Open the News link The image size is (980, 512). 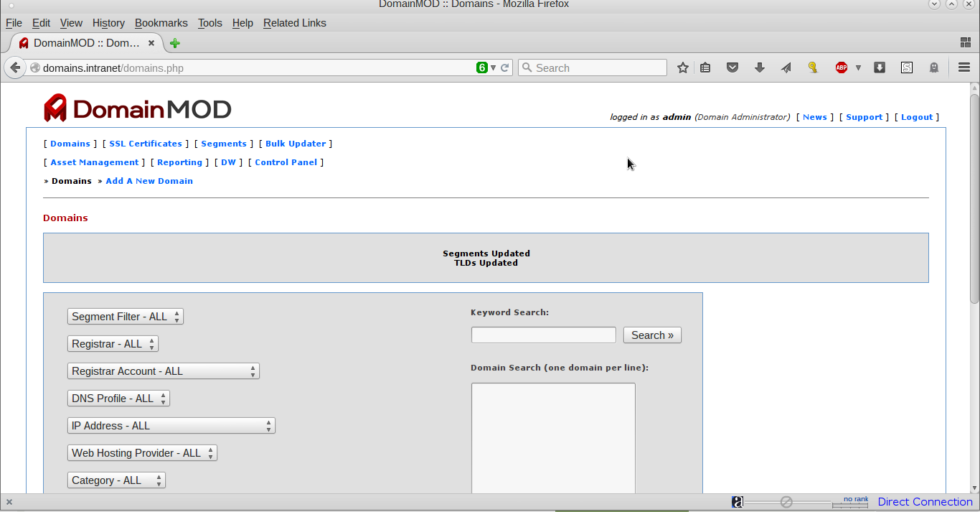coord(814,117)
